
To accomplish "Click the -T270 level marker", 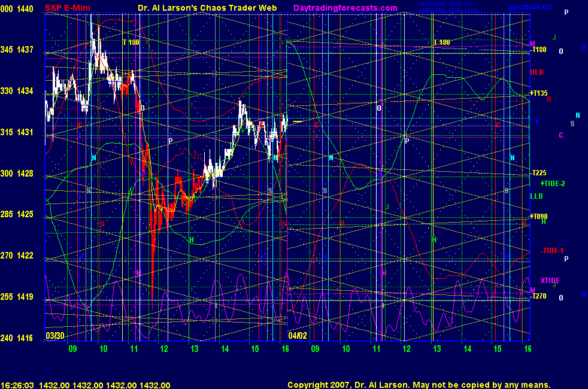I will 538,296.
